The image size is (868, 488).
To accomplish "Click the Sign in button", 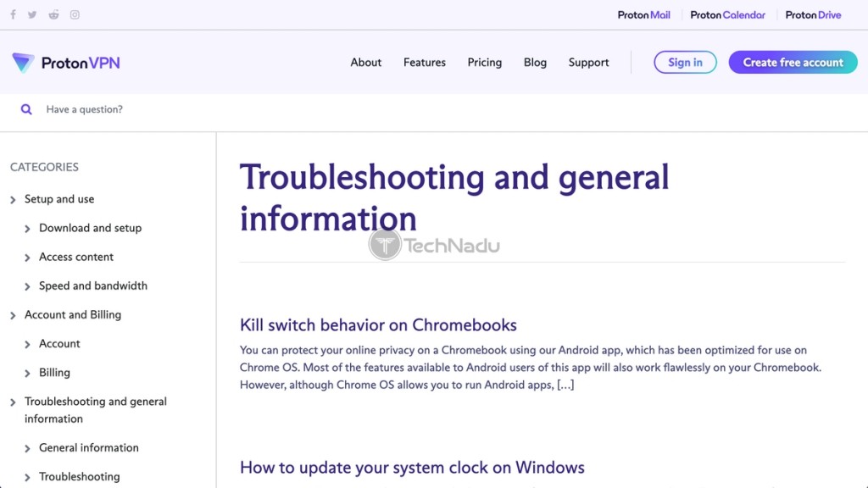I will tap(685, 63).
